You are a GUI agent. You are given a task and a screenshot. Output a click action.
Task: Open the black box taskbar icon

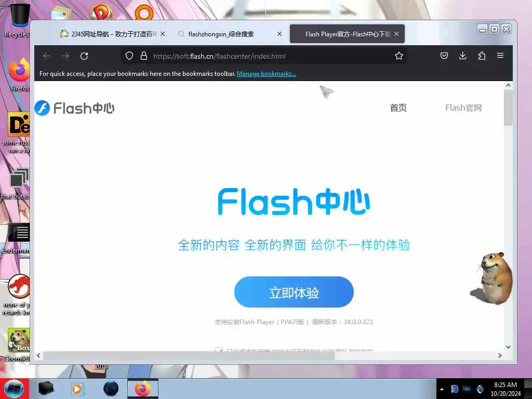pyautogui.click(x=46, y=389)
